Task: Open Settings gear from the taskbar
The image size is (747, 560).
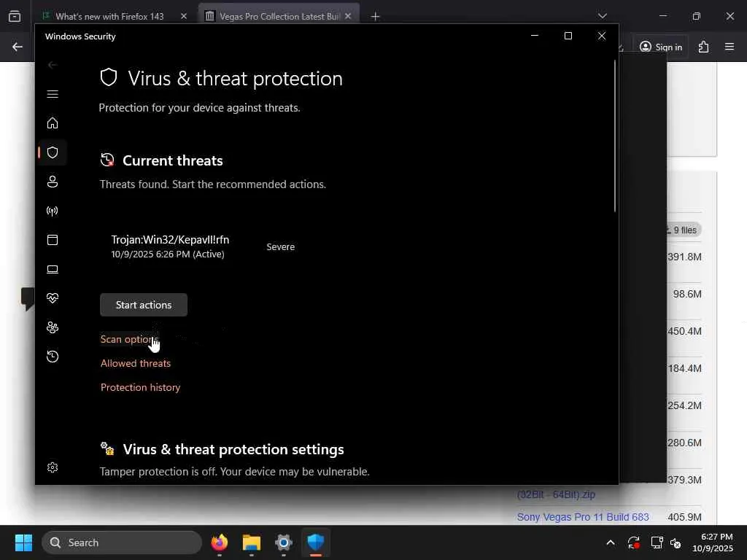Action: [284, 542]
